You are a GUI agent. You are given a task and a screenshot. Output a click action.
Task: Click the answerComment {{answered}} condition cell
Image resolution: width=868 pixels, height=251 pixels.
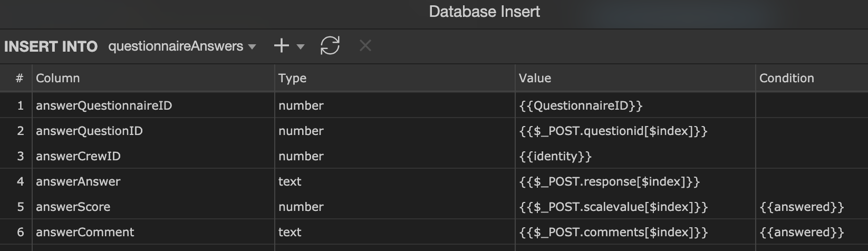tap(812, 232)
